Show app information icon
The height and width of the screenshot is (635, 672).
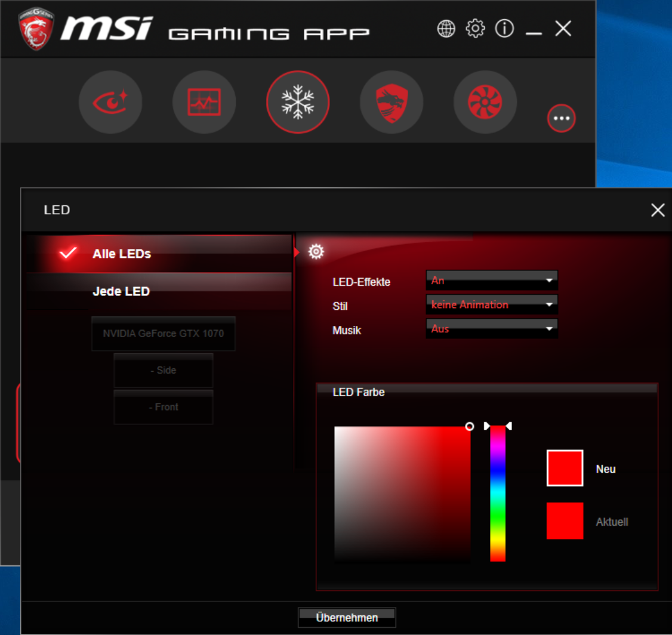tap(504, 29)
